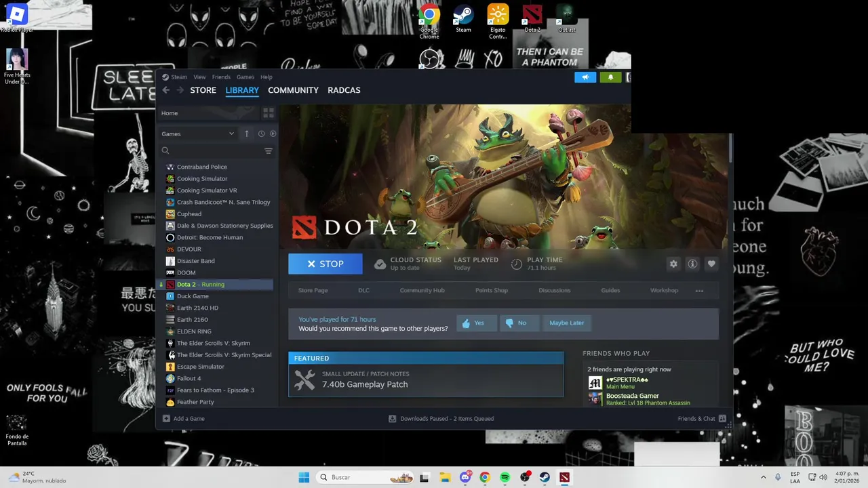Select Fallout 4 in the game list

216,378
